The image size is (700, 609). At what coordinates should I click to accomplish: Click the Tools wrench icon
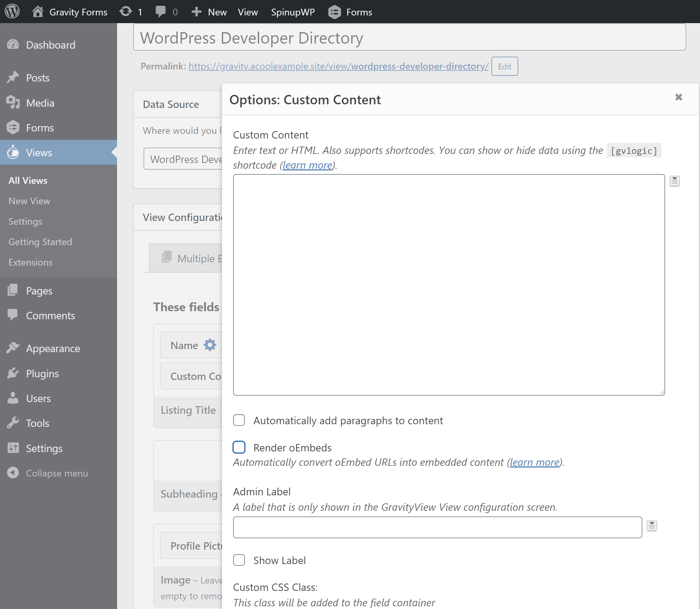pos(13,423)
